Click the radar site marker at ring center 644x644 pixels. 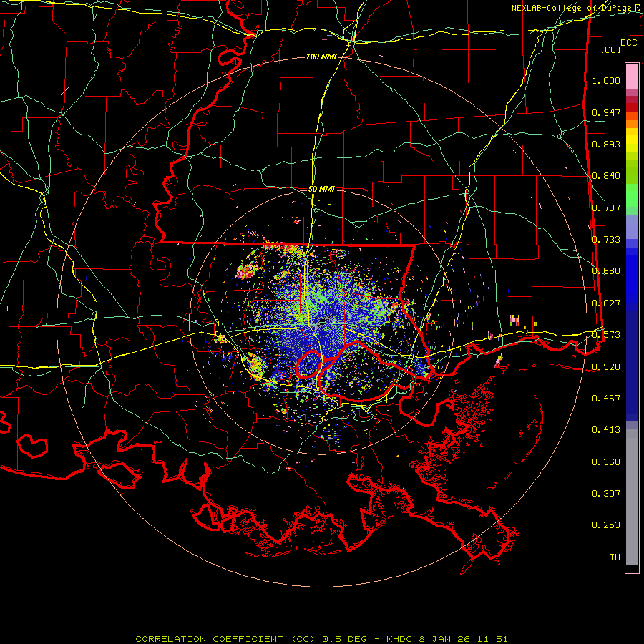tap(323, 321)
